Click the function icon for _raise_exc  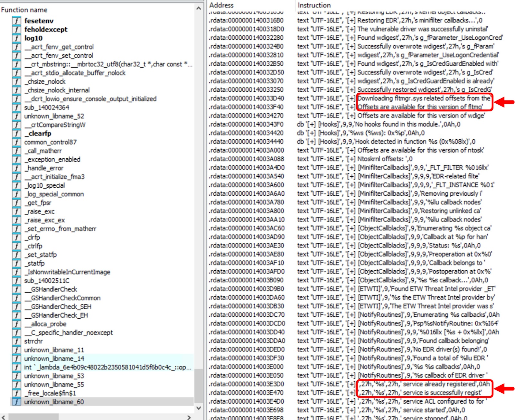tap(16, 211)
